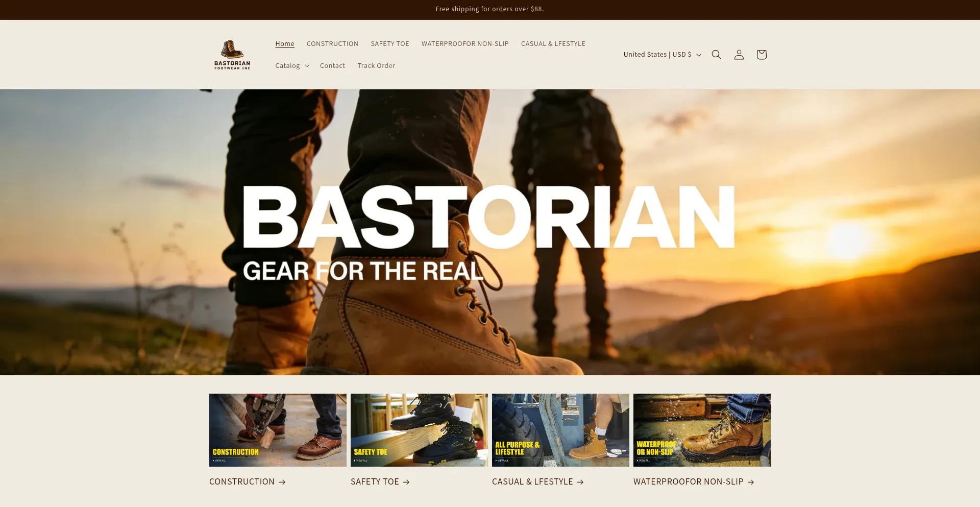Open WATERPROOFOR NON-SLIP in top navigation
The width and height of the screenshot is (980, 507).
[x=465, y=44]
